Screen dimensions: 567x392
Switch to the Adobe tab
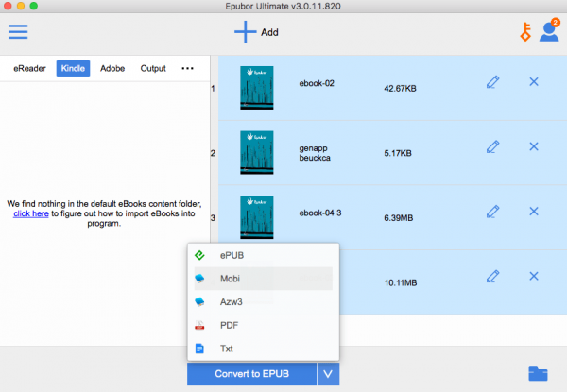112,69
